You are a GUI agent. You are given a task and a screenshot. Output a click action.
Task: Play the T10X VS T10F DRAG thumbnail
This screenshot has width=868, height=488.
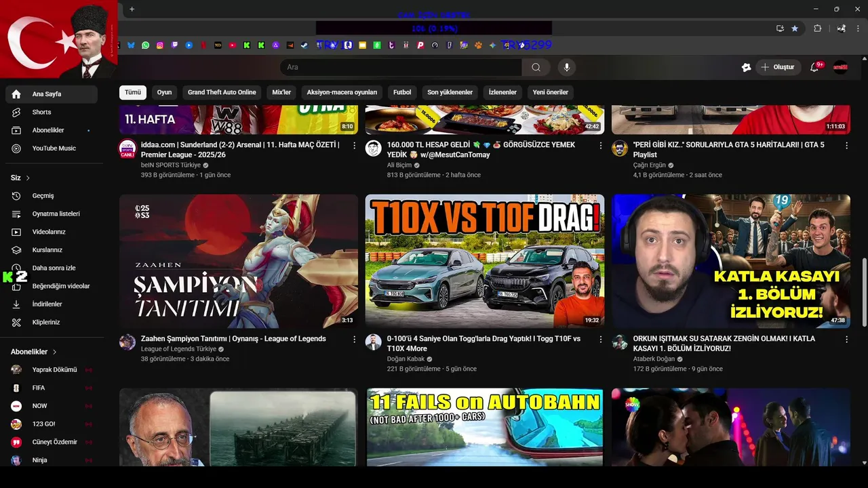484,261
